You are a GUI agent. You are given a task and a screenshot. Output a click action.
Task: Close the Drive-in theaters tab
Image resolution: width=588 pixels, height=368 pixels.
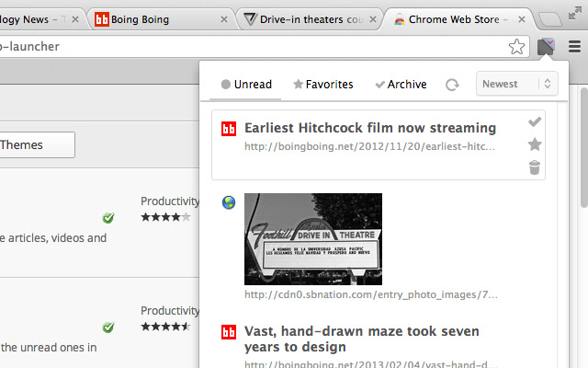coord(372,19)
